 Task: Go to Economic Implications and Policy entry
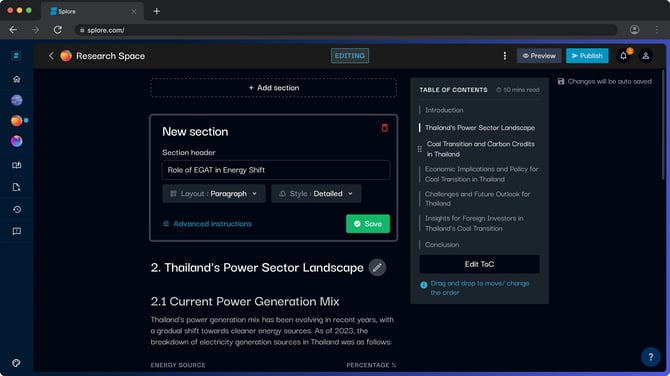click(x=482, y=174)
